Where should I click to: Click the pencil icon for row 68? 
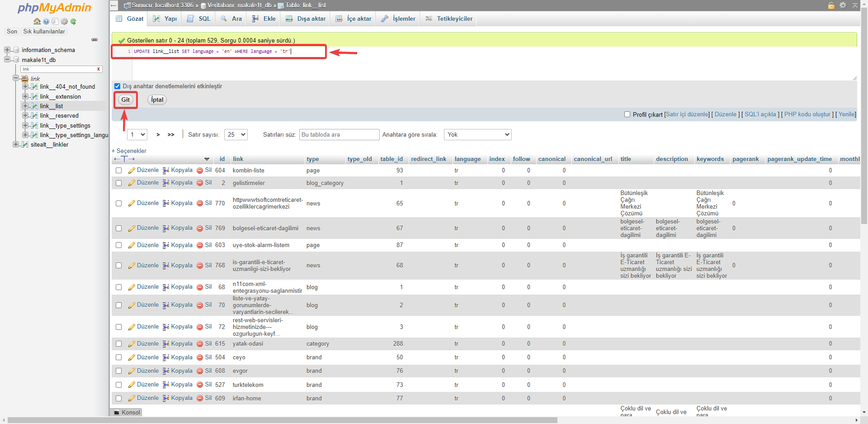tap(132, 287)
